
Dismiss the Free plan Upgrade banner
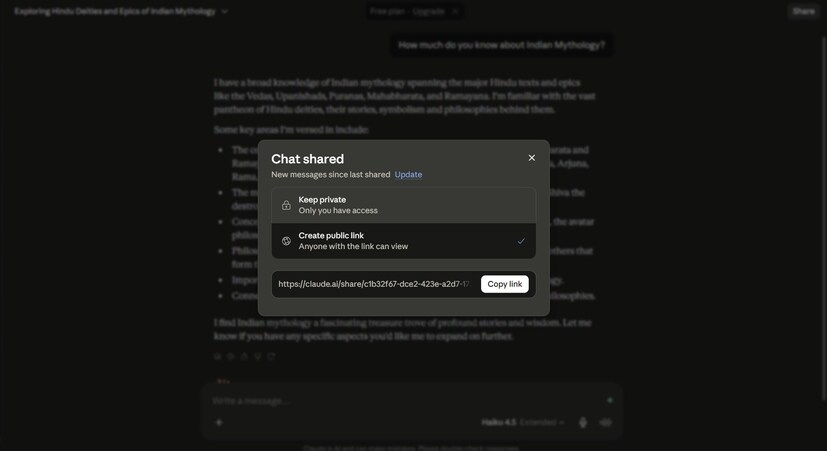pyautogui.click(x=455, y=11)
